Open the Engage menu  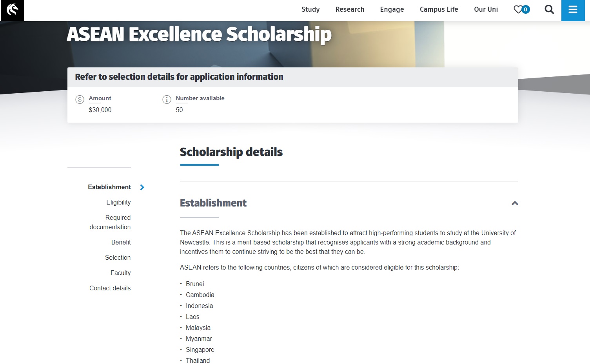(x=392, y=9)
